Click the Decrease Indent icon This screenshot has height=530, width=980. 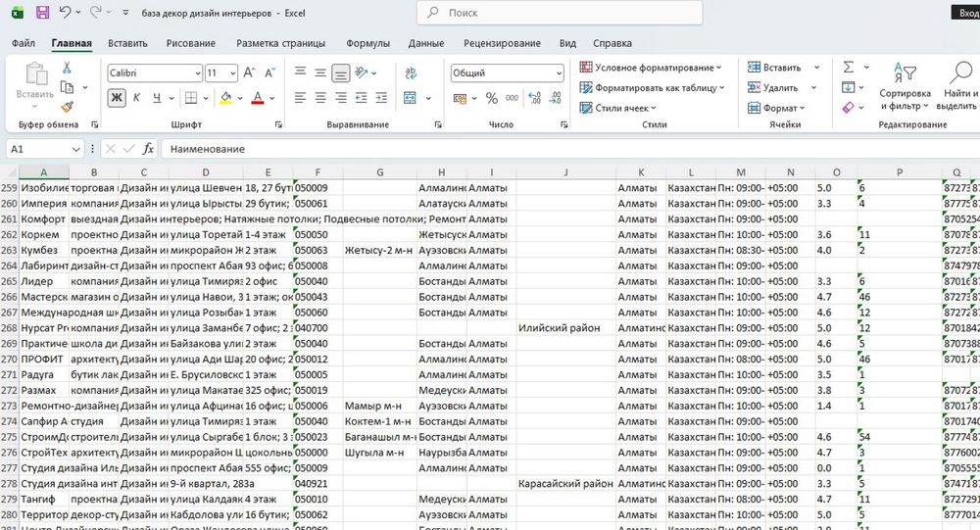coord(362,98)
